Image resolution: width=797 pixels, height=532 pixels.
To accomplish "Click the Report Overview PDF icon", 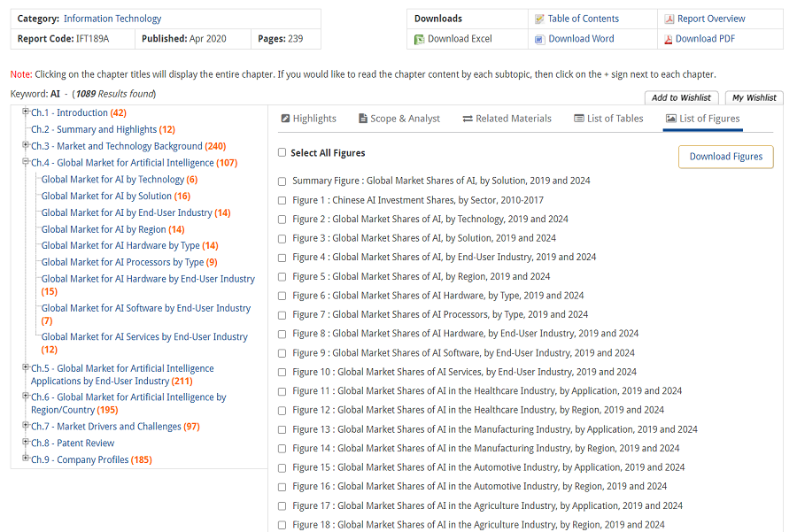I will [669, 19].
